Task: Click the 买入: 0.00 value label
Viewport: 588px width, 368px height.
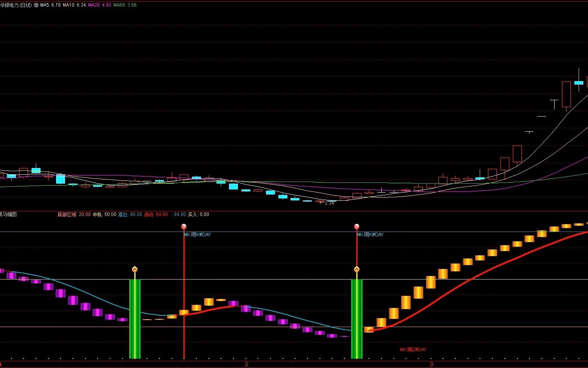Action: [199, 214]
